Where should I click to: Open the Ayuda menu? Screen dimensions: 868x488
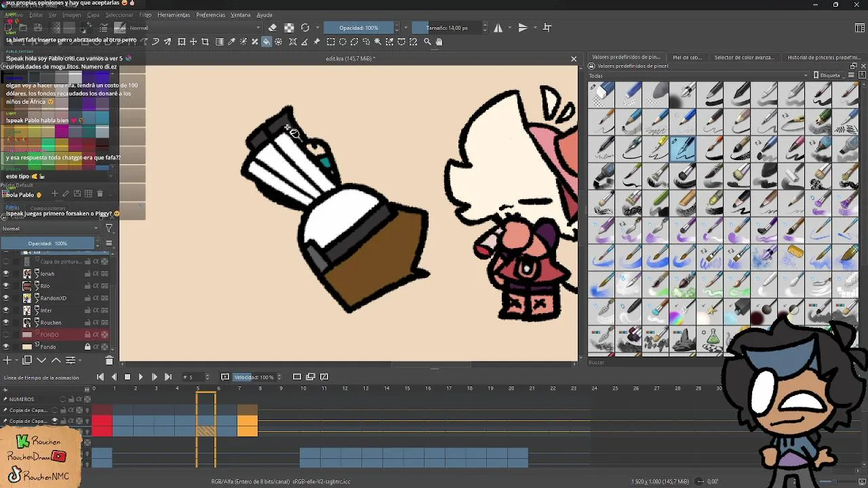click(264, 15)
